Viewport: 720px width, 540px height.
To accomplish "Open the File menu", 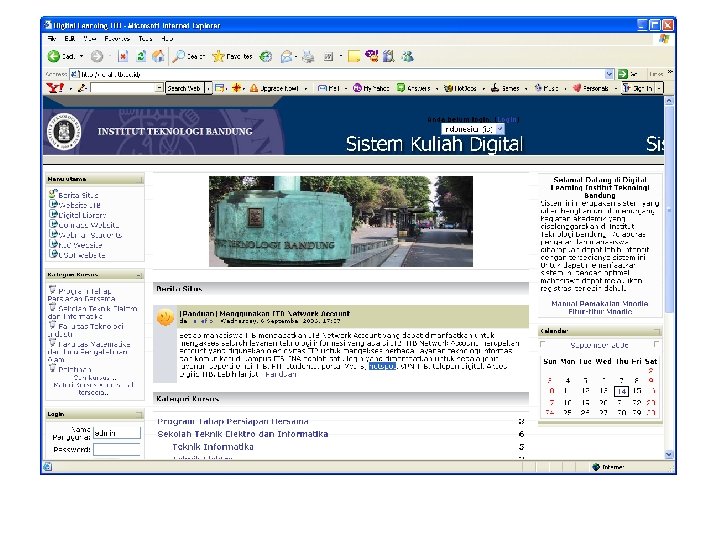I will 51,39.
